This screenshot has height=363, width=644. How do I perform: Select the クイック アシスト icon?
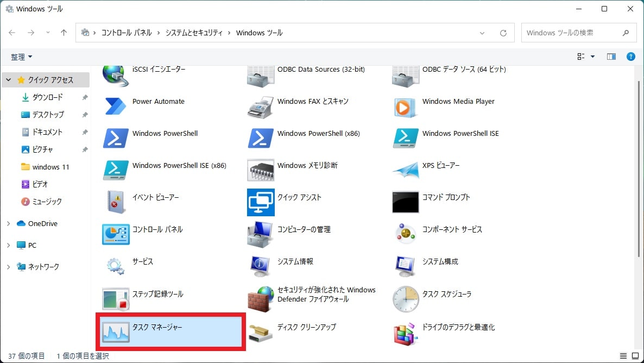(261, 202)
